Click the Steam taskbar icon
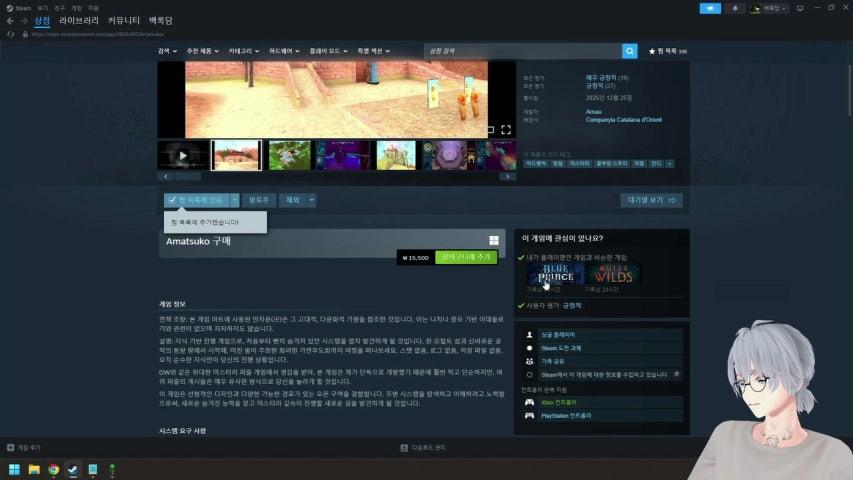Viewport: 853px width, 480px height. (x=73, y=469)
